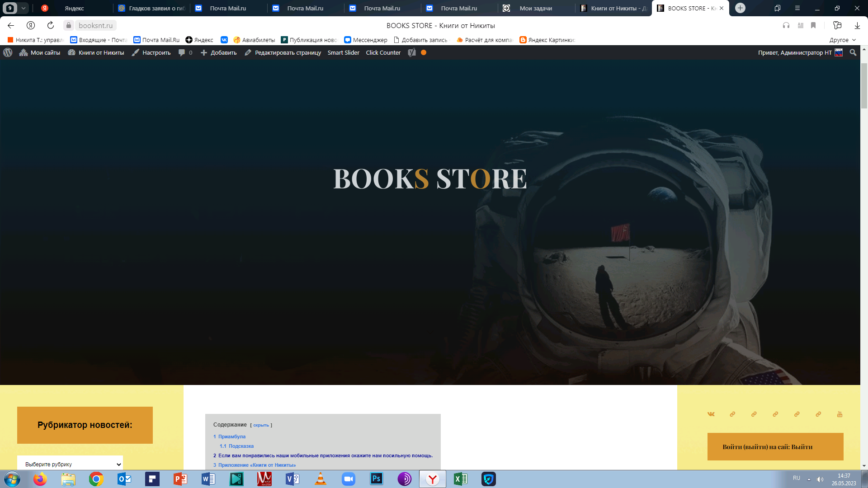Expand the tab groups dropdown arrow
868x488 pixels.
coord(24,8)
